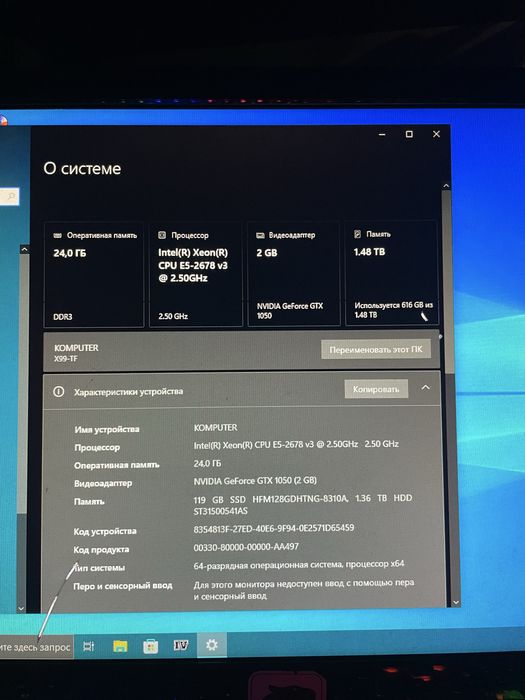525x700 pixels.
Task: Click the search box in left background window
Action: (x=9, y=196)
